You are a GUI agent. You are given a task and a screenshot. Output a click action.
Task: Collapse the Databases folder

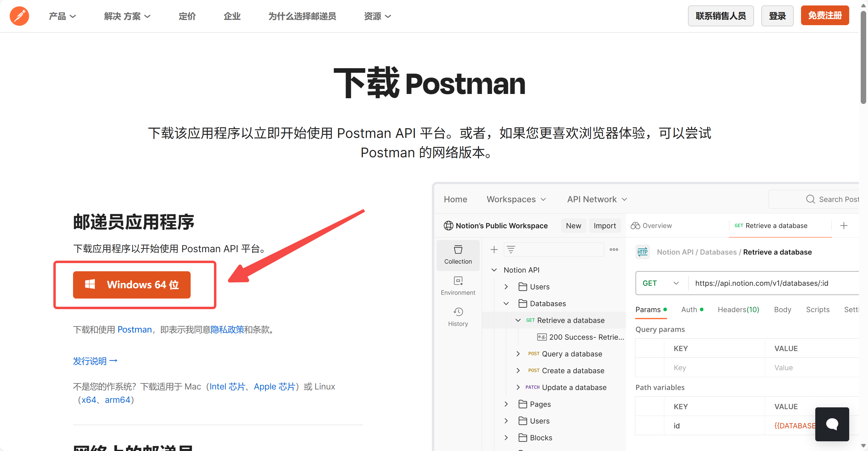pos(506,303)
